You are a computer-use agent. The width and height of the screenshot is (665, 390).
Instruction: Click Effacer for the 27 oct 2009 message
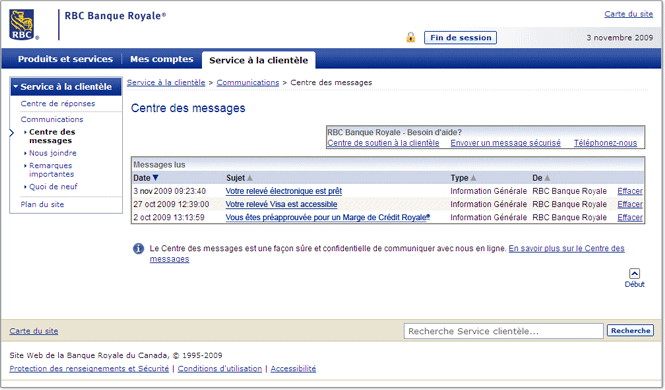[x=630, y=204]
